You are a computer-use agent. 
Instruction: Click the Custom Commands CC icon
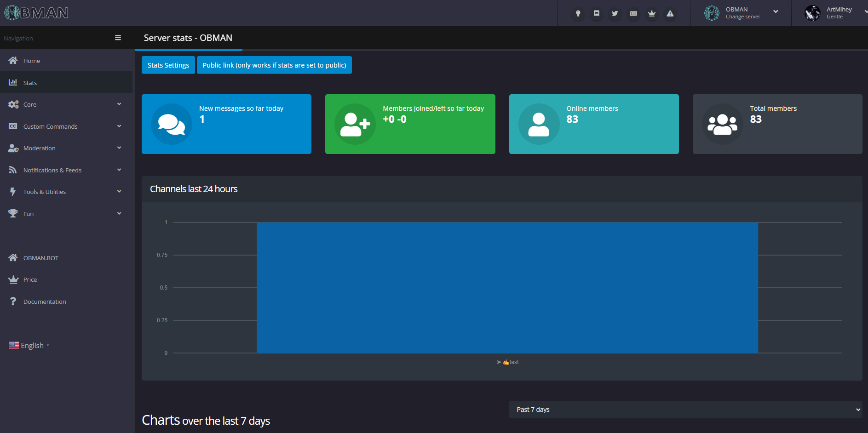pyautogui.click(x=13, y=126)
